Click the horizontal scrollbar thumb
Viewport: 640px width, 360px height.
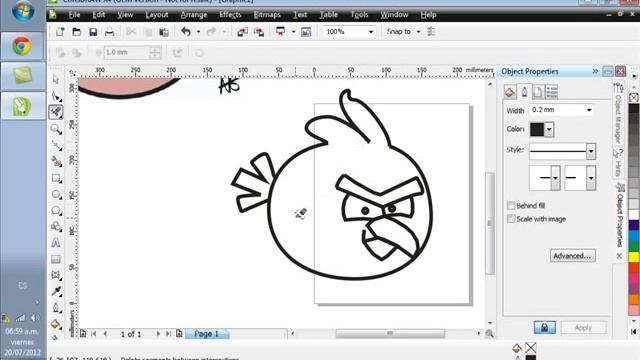[390, 333]
